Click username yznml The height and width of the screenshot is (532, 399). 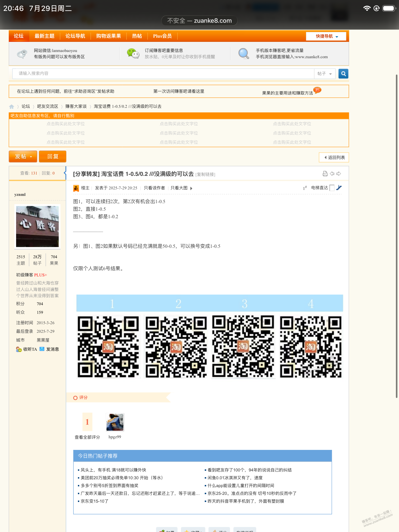20,195
